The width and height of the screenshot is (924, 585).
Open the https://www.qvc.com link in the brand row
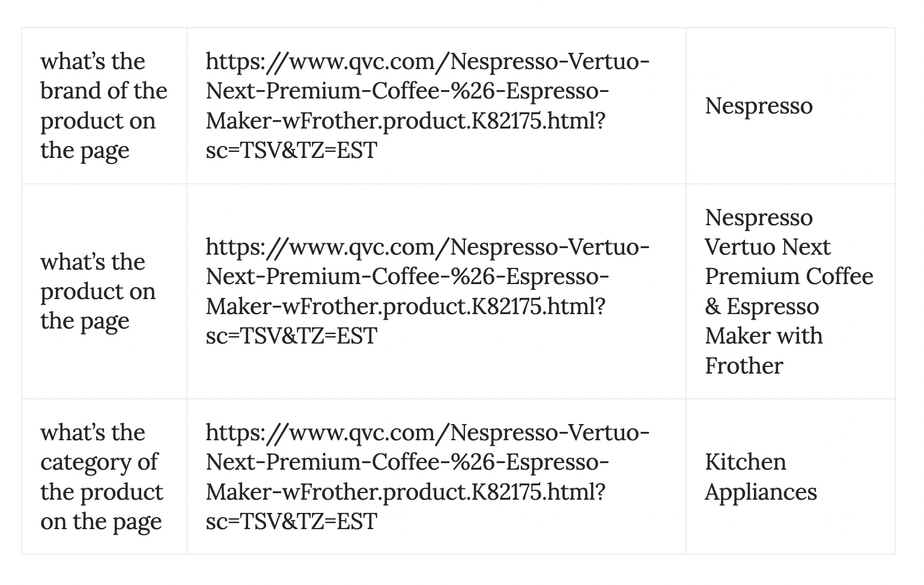pyautogui.click(x=428, y=106)
